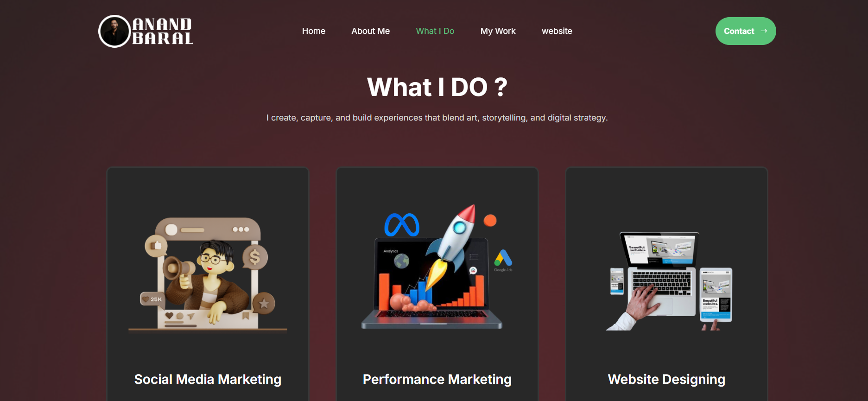Open the My Work section
Viewport: 868px width, 401px height.
pos(498,31)
